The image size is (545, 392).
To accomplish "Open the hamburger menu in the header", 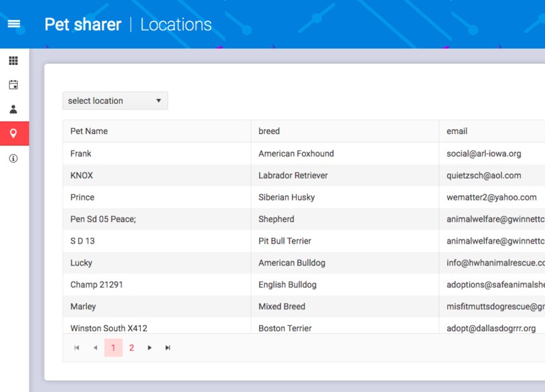I will tap(14, 24).
